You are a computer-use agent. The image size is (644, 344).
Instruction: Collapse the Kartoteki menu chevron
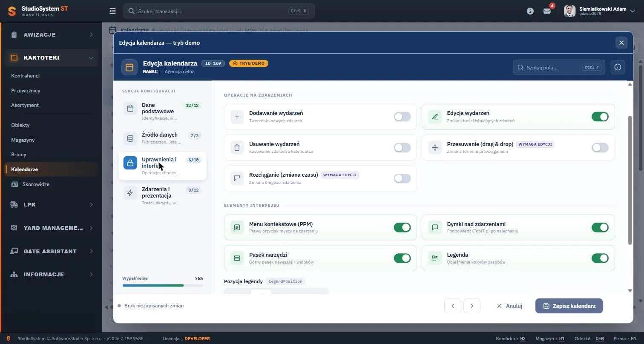[x=91, y=58]
